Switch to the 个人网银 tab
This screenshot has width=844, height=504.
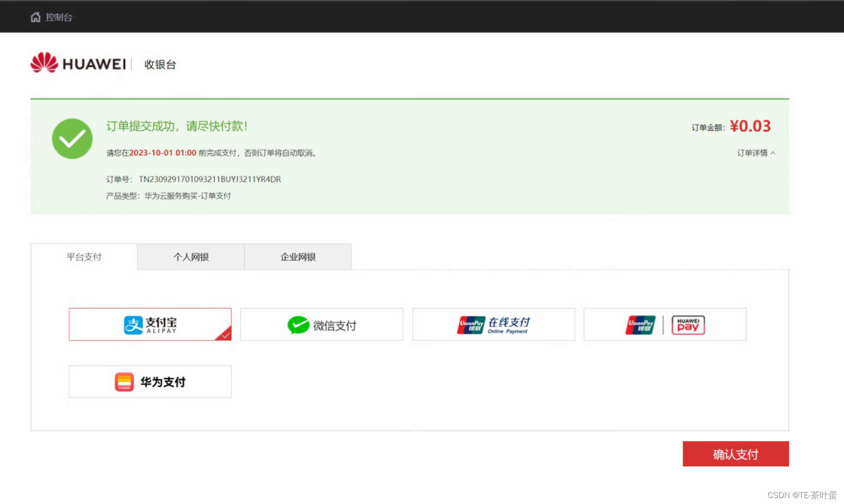coord(191,257)
